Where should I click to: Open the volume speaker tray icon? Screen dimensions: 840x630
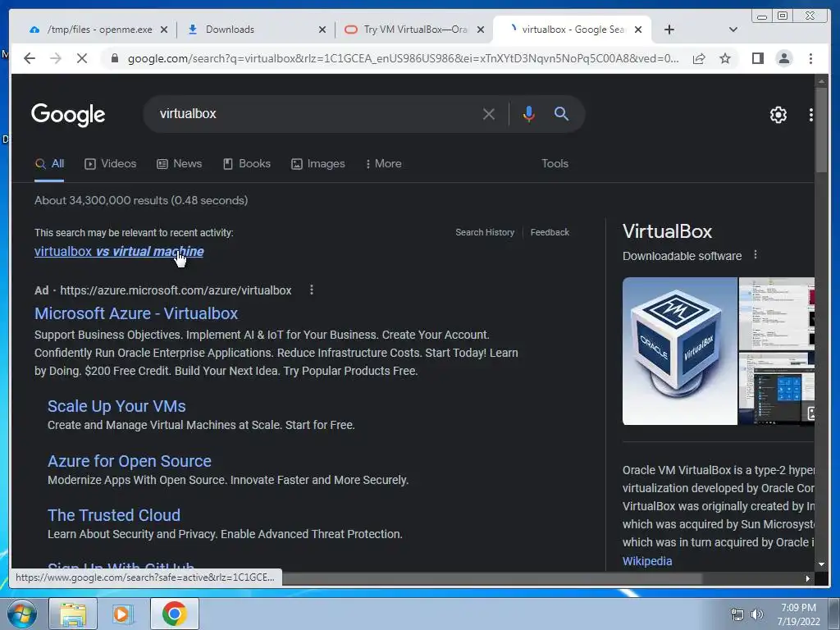756,614
